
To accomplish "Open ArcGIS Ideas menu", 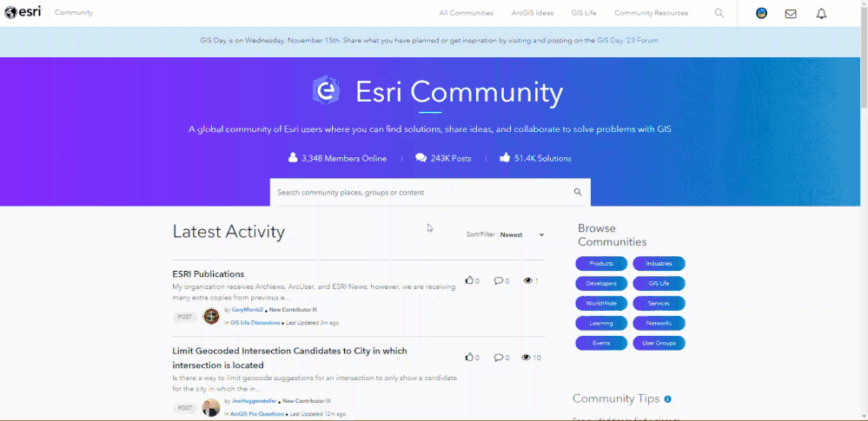I will [x=532, y=13].
